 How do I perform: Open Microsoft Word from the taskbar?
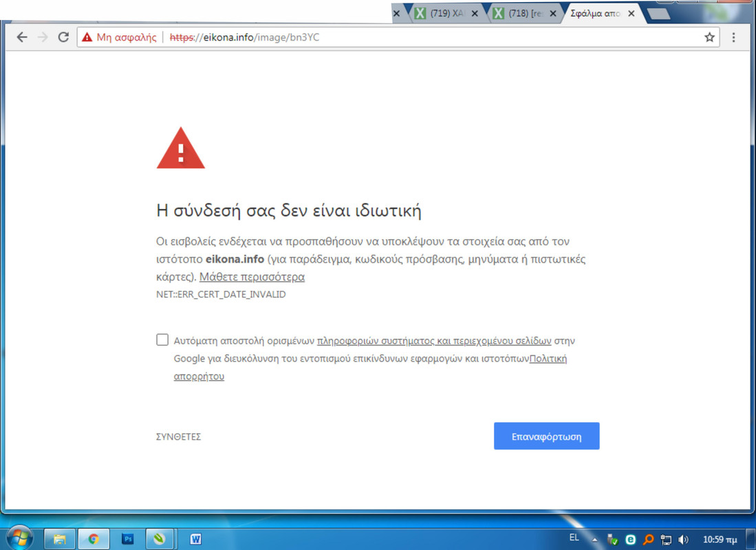pyautogui.click(x=195, y=539)
